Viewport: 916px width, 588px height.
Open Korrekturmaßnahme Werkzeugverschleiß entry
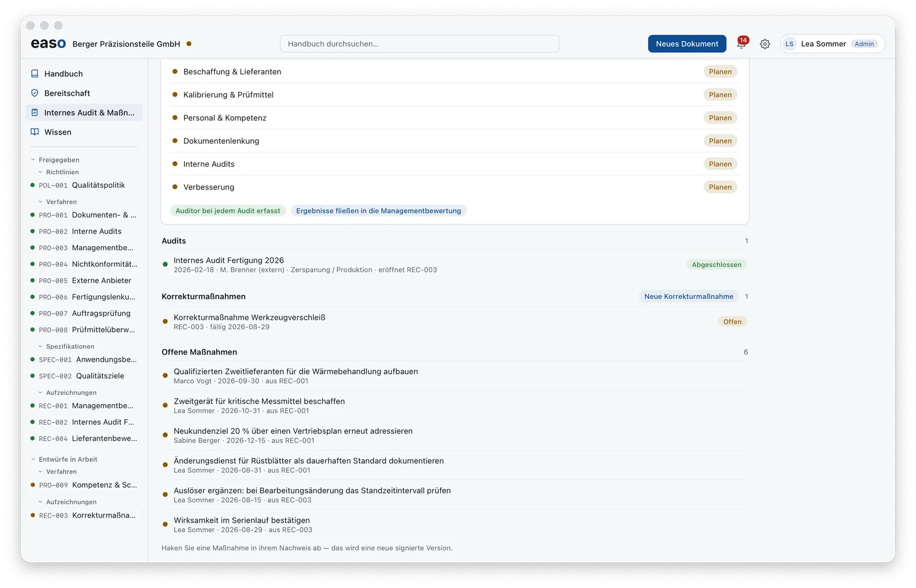455,322
